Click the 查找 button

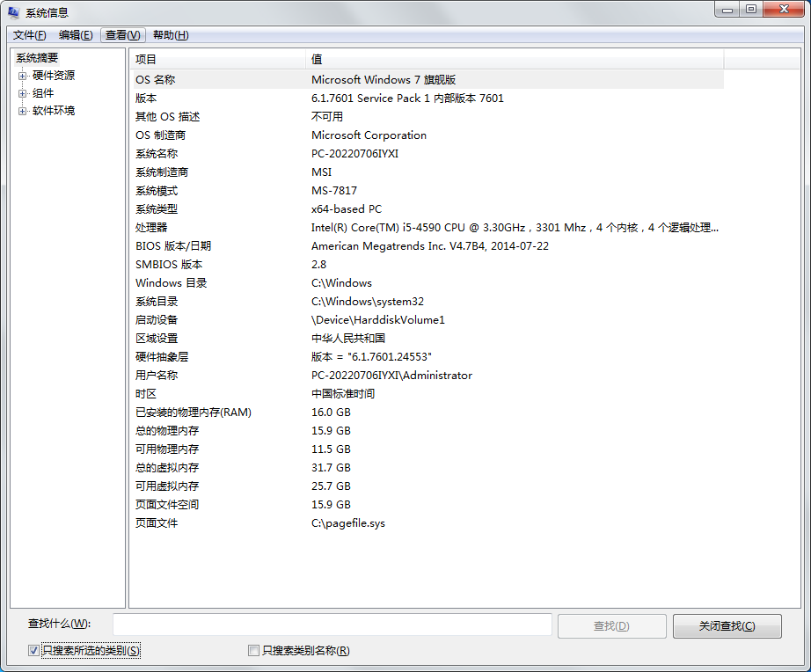(x=611, y=625)
